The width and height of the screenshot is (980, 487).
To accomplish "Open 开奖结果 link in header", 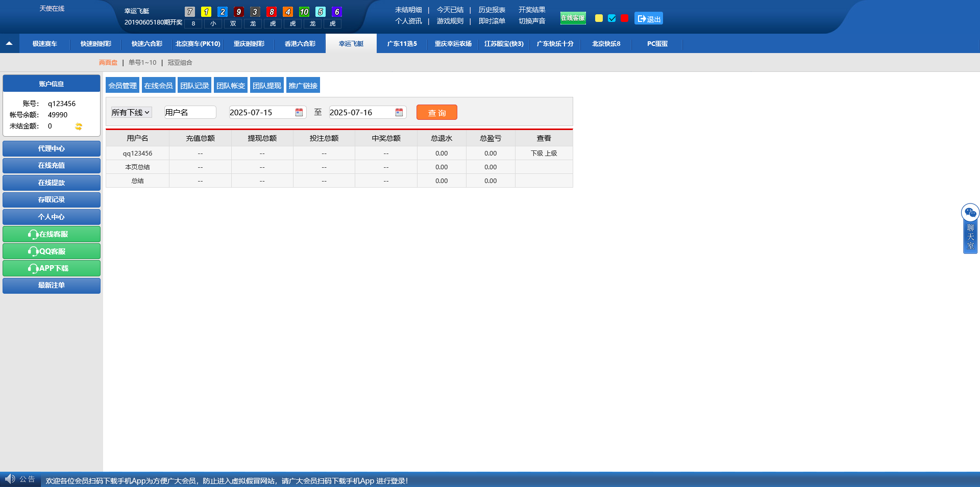I will (532, 10).
